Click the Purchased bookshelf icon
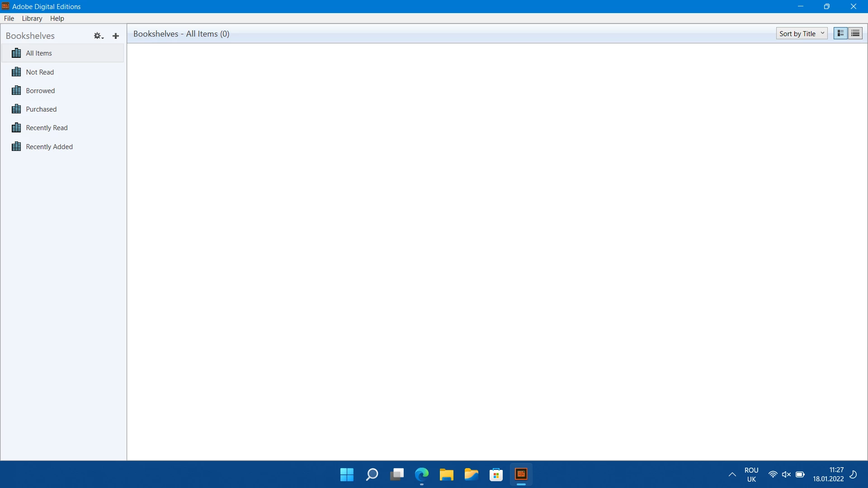 pos(16,109)
